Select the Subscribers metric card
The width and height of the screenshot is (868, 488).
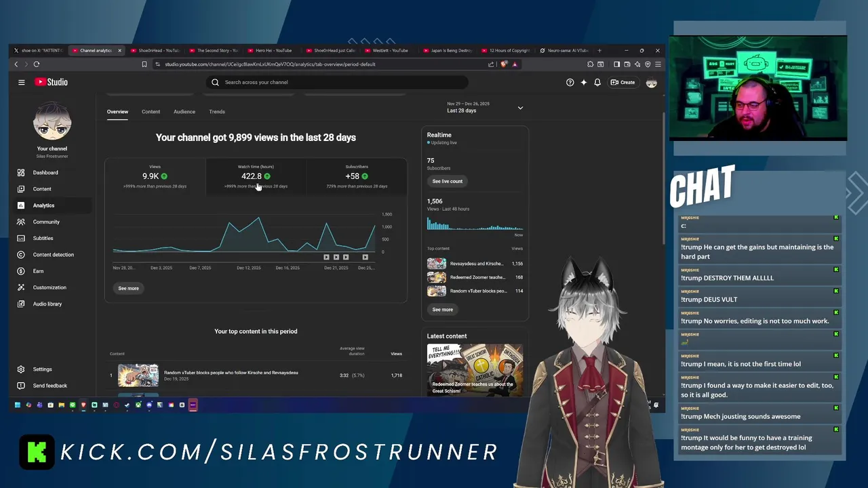[357, 176]
